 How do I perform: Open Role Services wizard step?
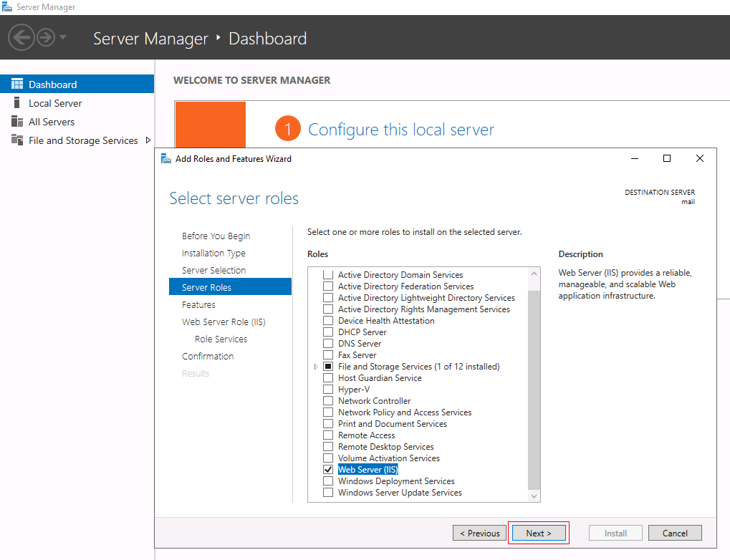point(221,339)
